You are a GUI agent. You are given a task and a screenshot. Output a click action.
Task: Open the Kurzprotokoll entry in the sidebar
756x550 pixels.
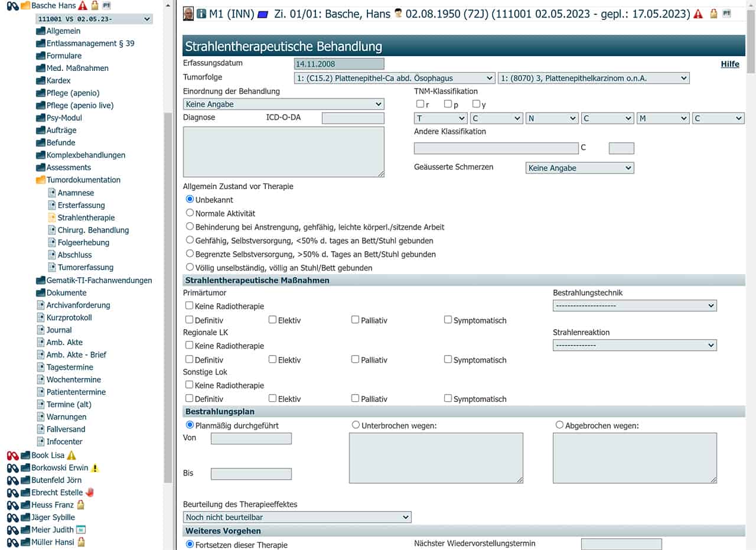tap(69, 317)
